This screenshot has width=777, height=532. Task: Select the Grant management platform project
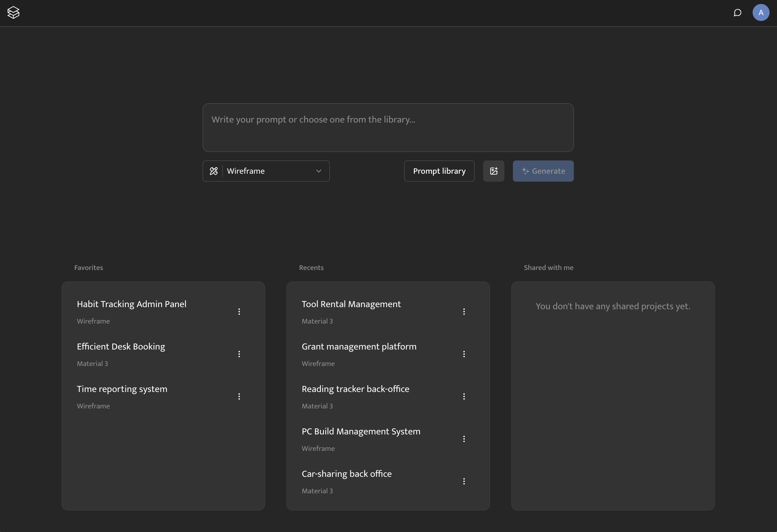[x=359, y=346]
